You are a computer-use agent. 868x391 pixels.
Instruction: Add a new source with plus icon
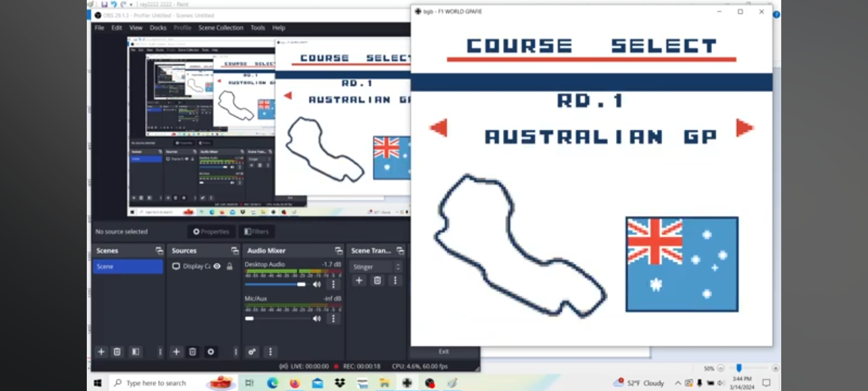176,352
